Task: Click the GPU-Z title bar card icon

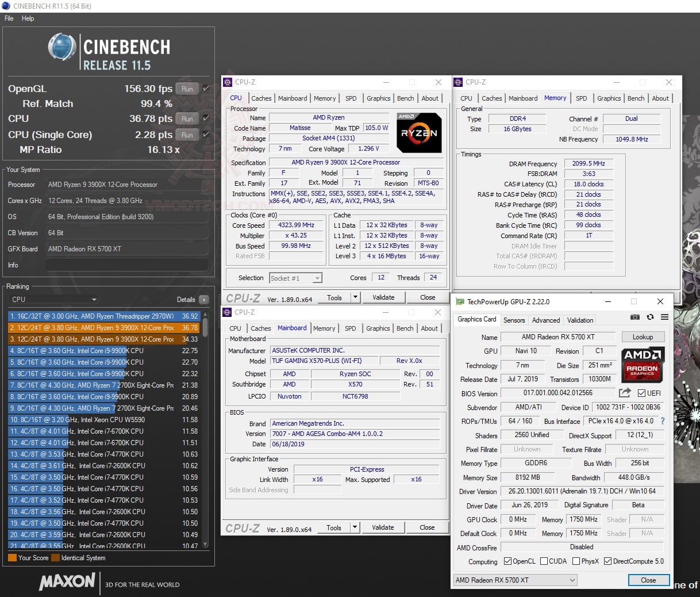Action: (460, 301)
